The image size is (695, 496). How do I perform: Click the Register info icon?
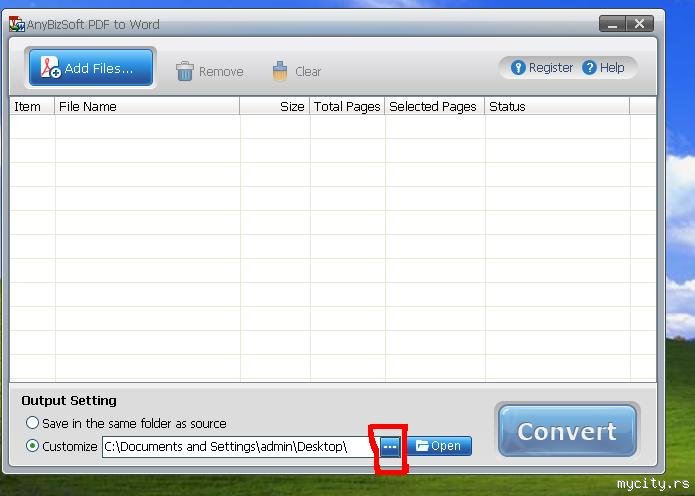pyautogui.click(x=518, y=68)
